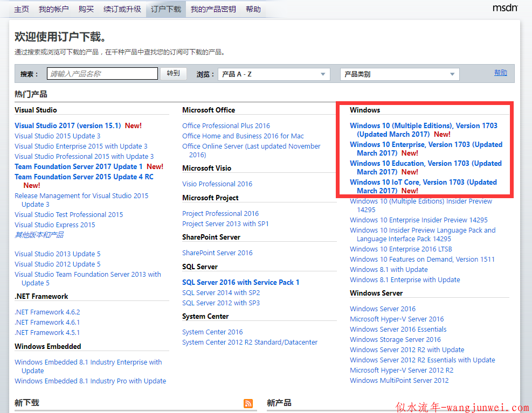Open Windows 10 IoT Core, Version 1703
This screenshot has width=532, height=413.
[423, 187]
